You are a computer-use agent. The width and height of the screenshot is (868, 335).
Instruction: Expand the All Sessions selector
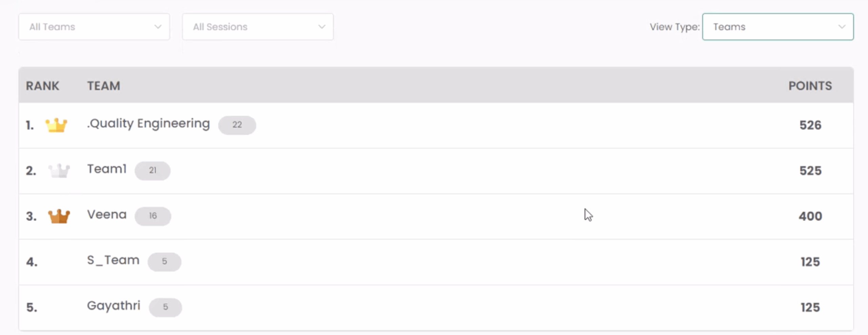point(258,27)
